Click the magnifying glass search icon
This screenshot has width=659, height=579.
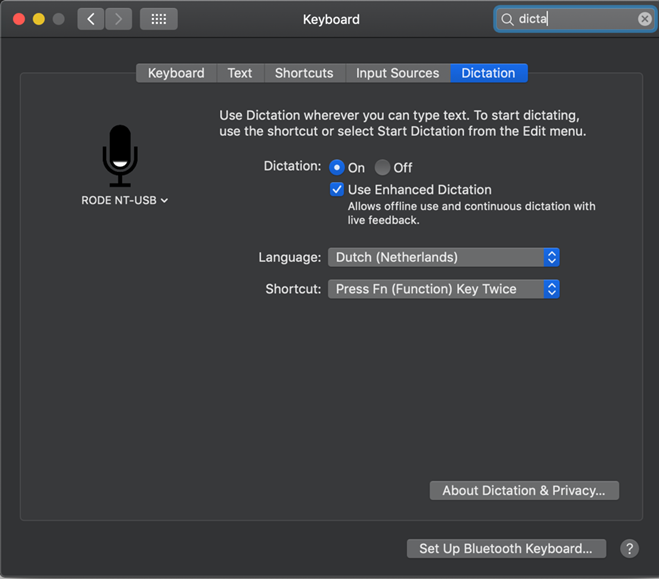pos(507,19)
